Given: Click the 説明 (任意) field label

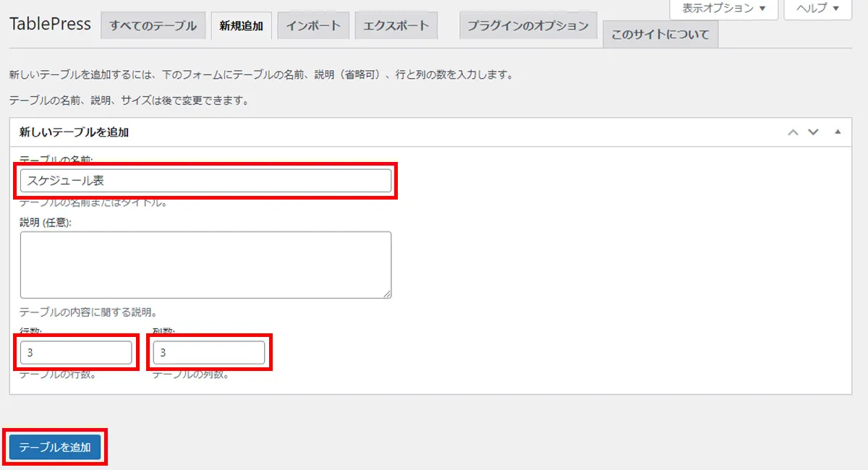Looking at the screenshot, I should coord(50,222).
